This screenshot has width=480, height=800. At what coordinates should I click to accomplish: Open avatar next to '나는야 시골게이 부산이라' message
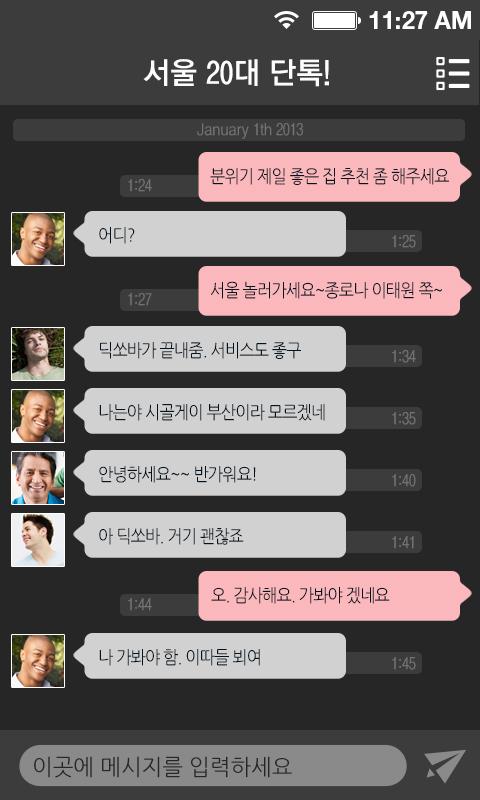[x=38, y=416]
